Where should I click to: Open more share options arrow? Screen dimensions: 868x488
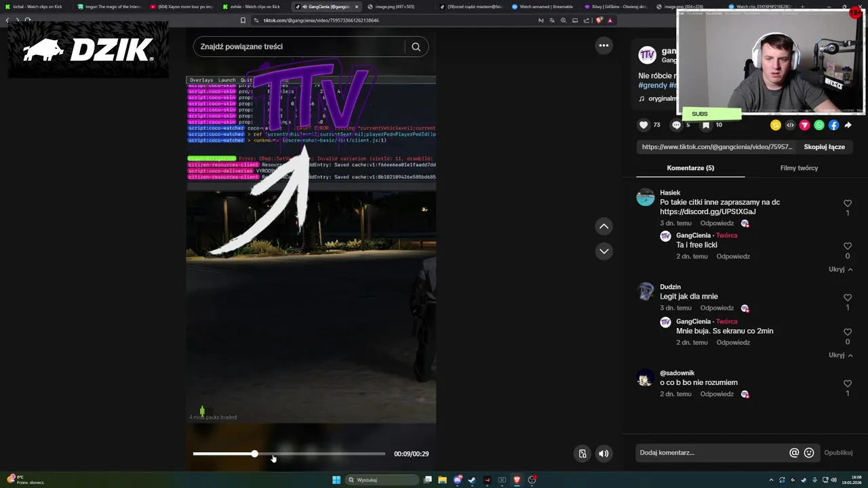[x=848, y=125]
